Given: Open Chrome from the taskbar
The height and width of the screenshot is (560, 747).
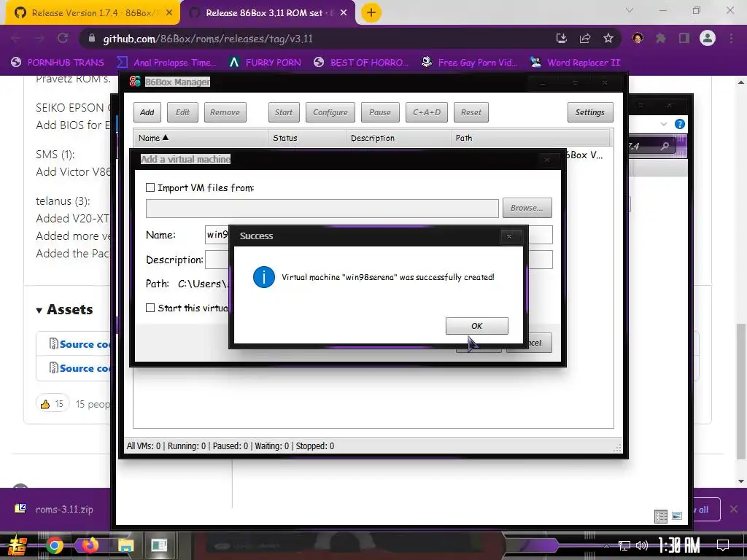Looking at the screenshot, I should 54,545.
